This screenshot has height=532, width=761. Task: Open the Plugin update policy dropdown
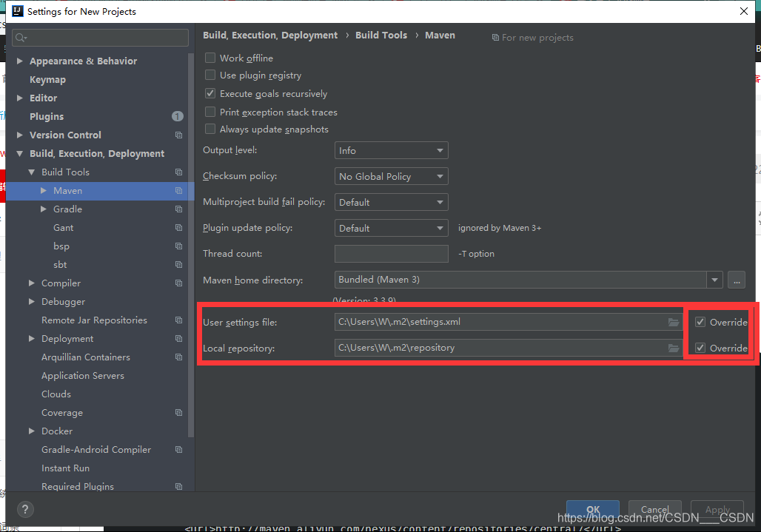click(x=391, y=228)
